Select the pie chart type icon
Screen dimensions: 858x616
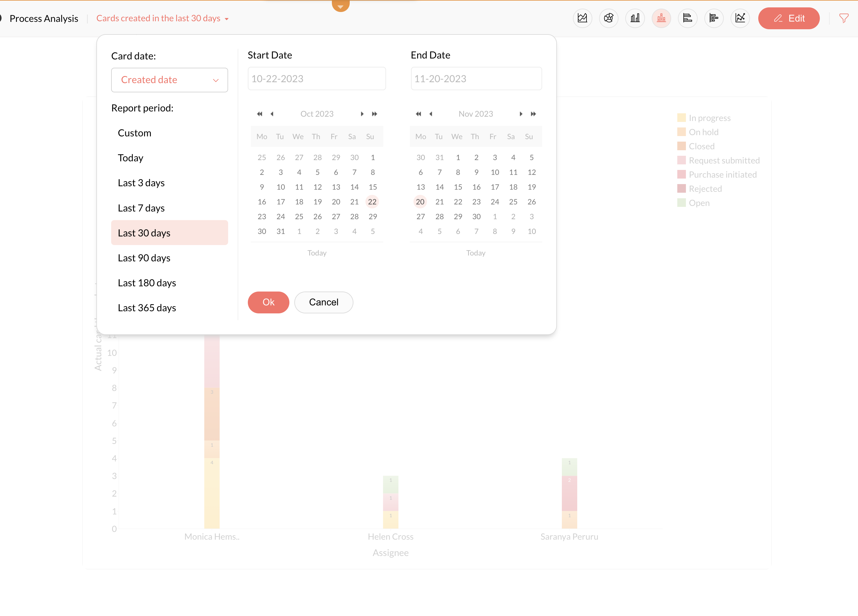click(x=608, y=18)
